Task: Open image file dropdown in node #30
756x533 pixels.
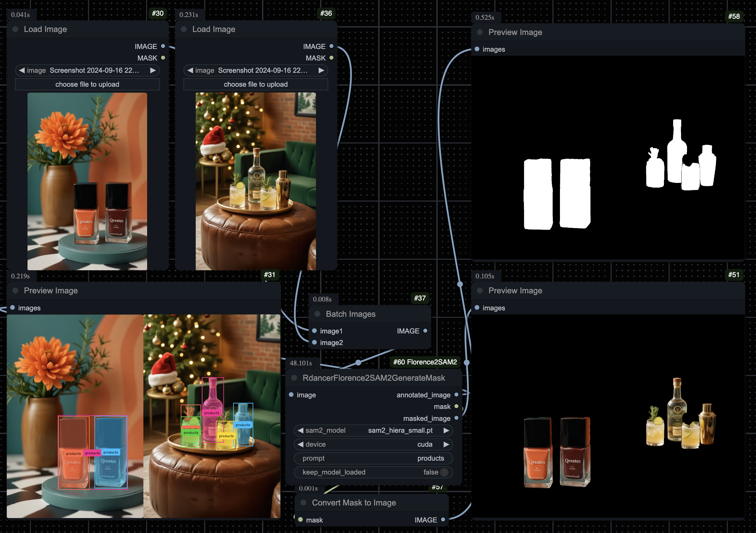Action: click(87, 70)
